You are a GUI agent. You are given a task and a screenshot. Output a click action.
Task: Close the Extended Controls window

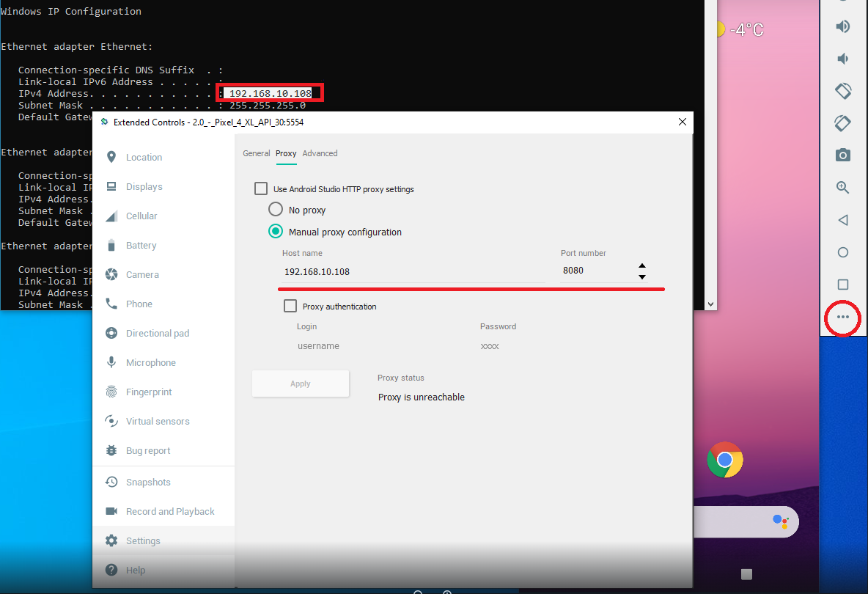[682, 122]
